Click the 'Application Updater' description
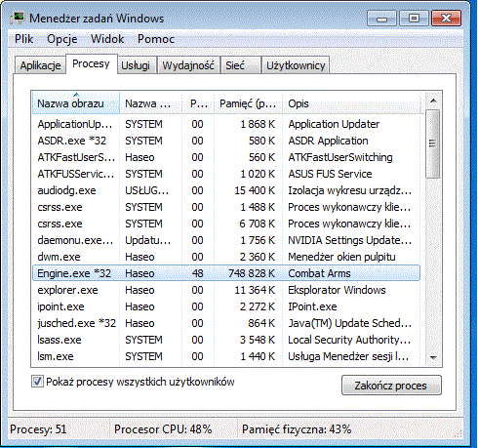The height and width of the screenshot is (448, 478). (334, 124)
